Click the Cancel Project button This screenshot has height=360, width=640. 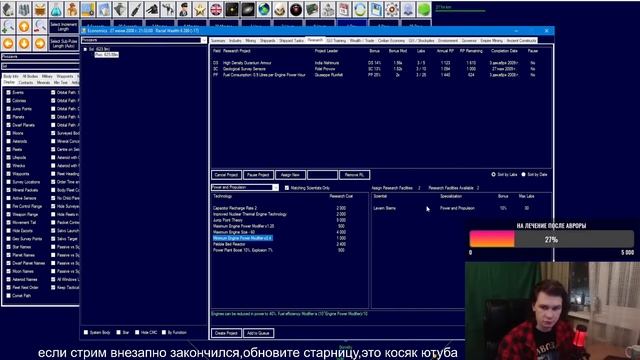[x=226, y=175]
